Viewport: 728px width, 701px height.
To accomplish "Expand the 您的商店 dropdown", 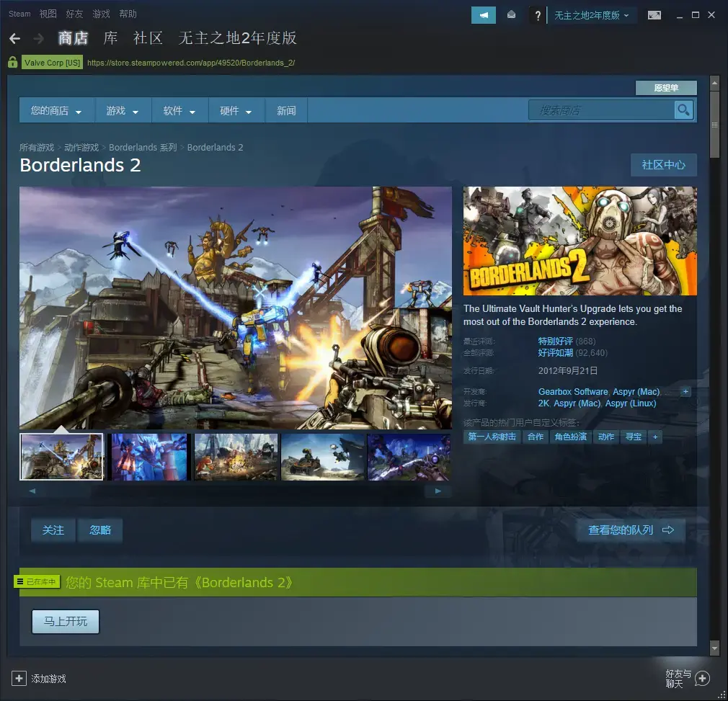I will tap(56, 110).
